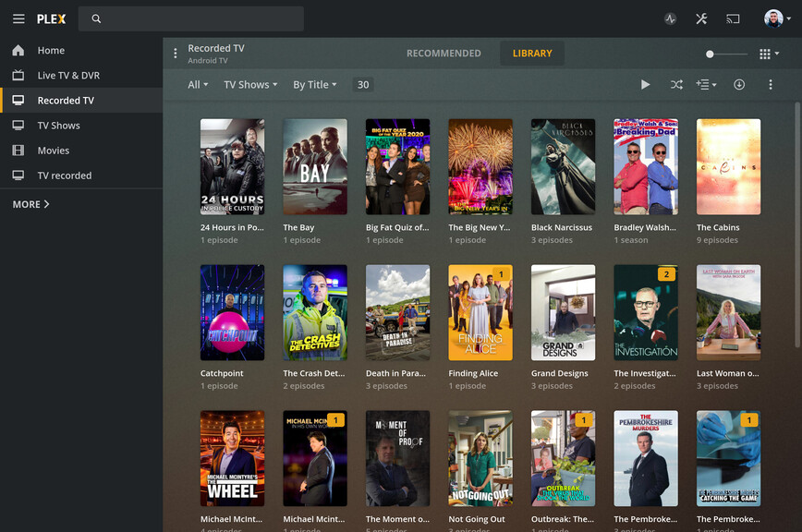
Task: Open the By Title sort dropdown
Action: click(x=314, y=85)
